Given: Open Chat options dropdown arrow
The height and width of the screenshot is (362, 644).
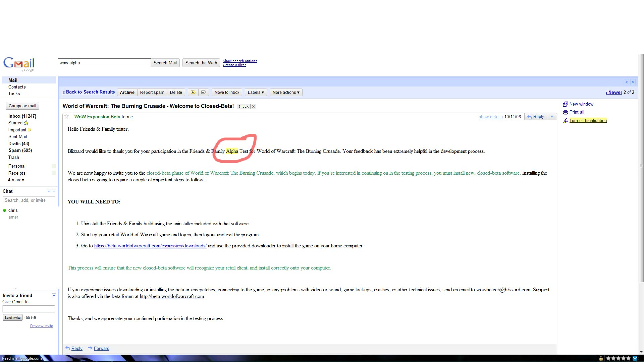Looking at the screenshot, I should (x=49, y=191).
